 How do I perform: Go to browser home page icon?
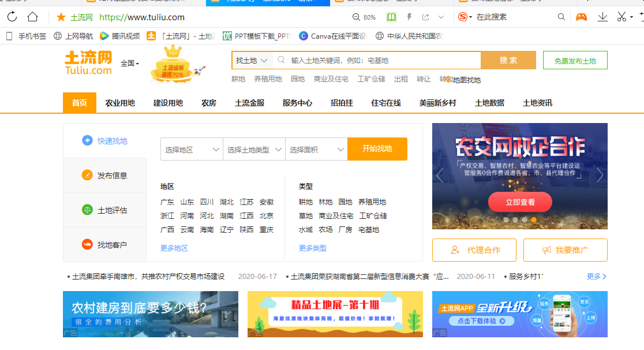(33, 17)
